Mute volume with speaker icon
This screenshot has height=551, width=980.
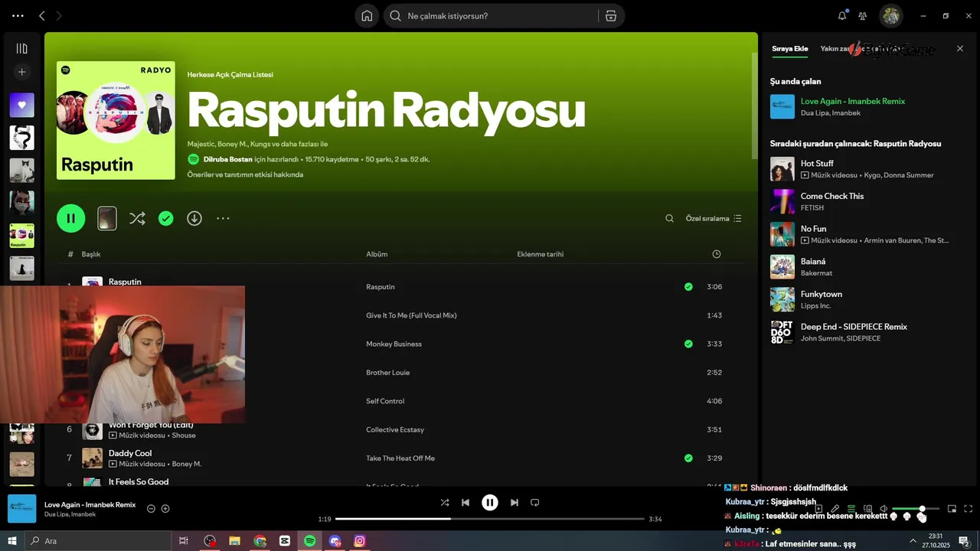[884, 509]
